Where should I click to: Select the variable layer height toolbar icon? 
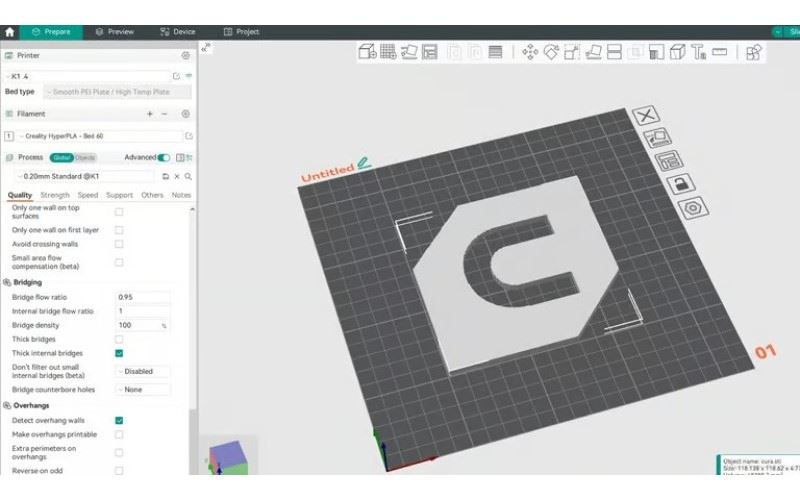pyautogui.click(x=495, y=52)
